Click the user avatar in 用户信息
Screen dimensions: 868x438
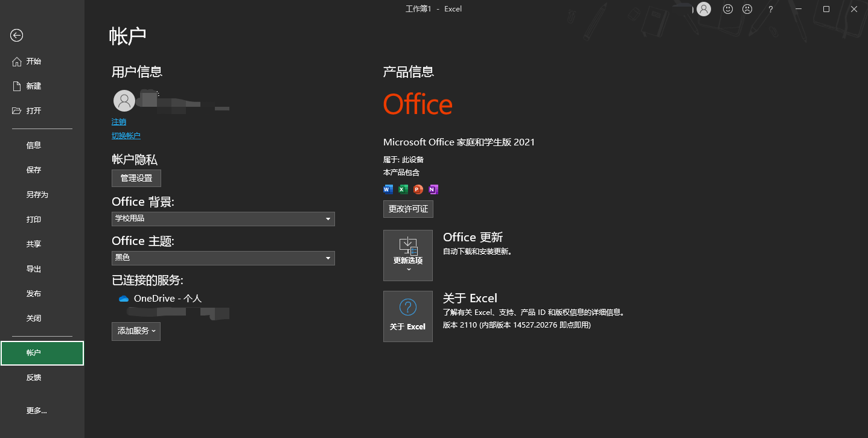[x=124, y=101]
